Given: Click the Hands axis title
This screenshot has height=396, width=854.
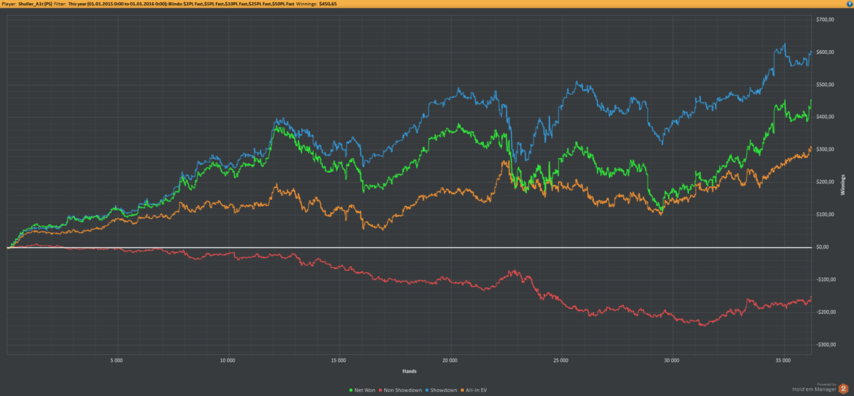Looking at the screenshot, I should [410, 371].
